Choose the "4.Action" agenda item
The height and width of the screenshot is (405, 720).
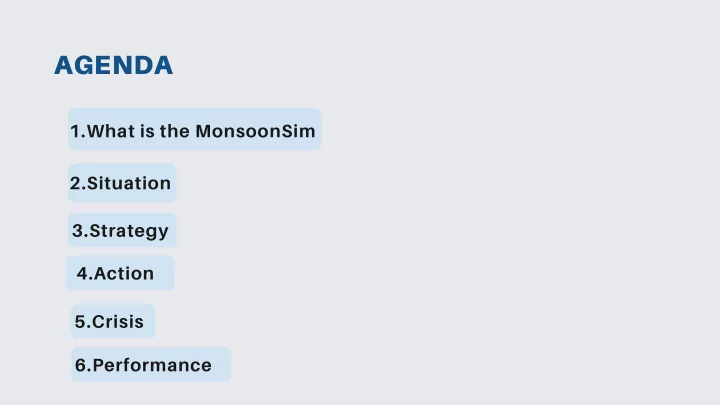120,273
